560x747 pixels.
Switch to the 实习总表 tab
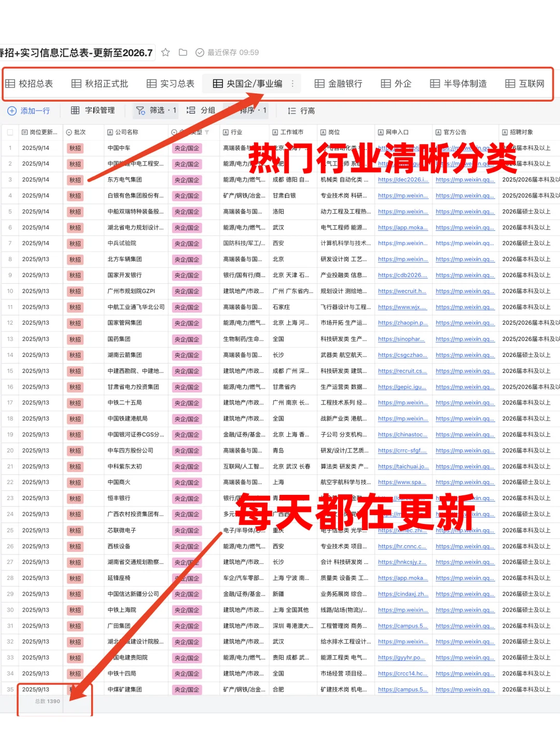tap(171, 84)
